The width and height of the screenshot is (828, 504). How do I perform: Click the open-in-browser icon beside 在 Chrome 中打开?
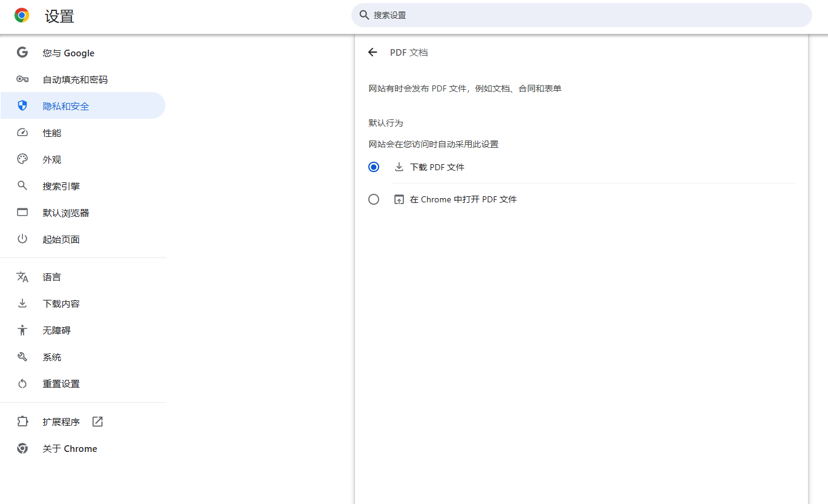coord(399,199)
